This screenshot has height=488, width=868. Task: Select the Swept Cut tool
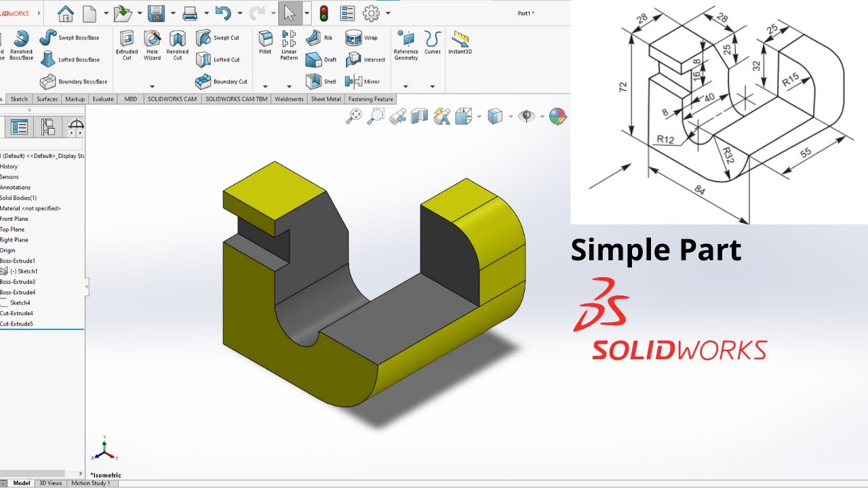218,38
